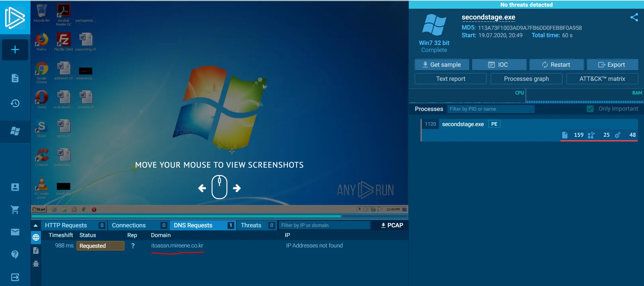
Task: Click the screenshot playback progress bar
Action: pos(219,216)
